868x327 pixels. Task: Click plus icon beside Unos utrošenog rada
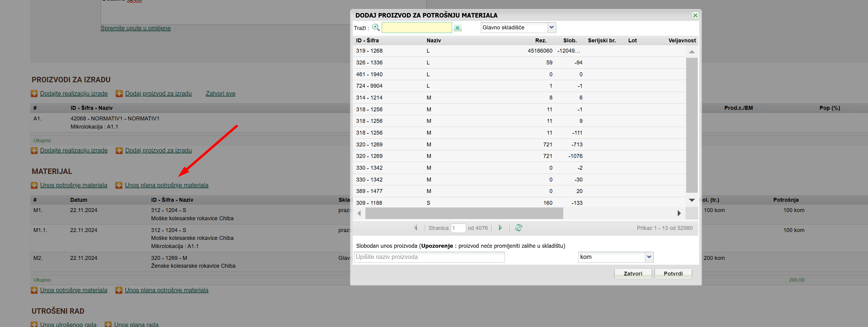point(34,324)
